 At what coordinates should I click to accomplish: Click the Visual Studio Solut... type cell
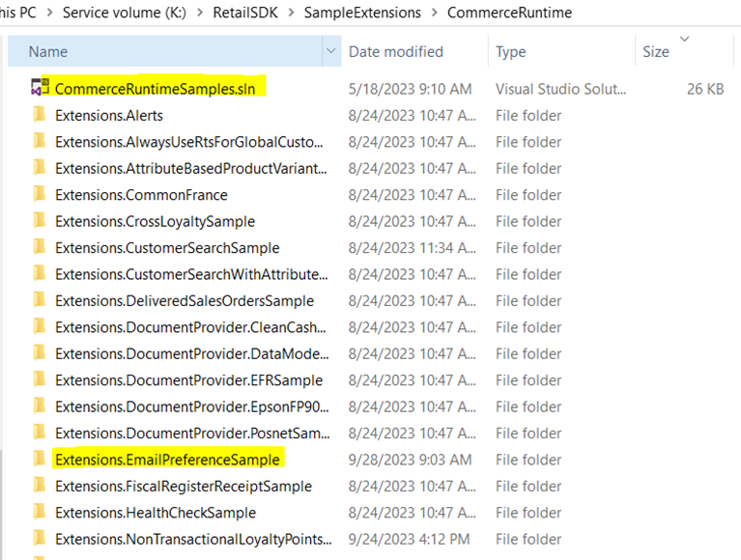[x=561, y=89]
